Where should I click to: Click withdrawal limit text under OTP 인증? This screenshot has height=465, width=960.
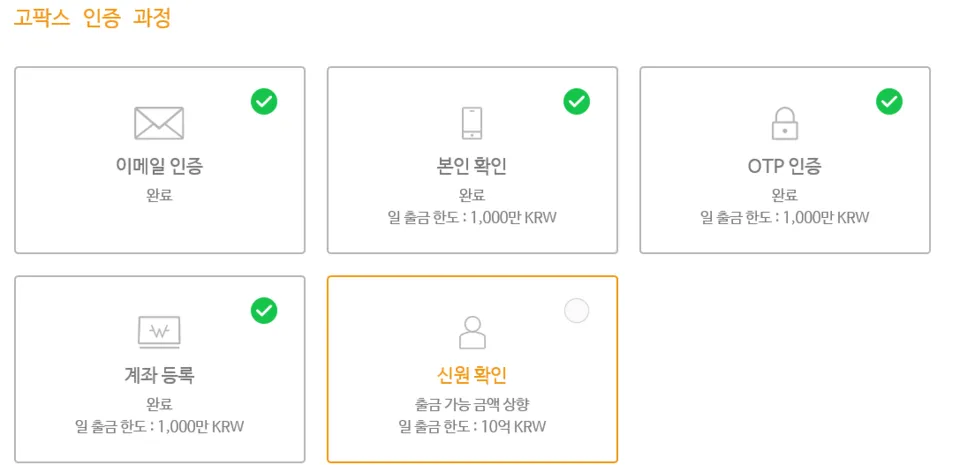(785, 217)
